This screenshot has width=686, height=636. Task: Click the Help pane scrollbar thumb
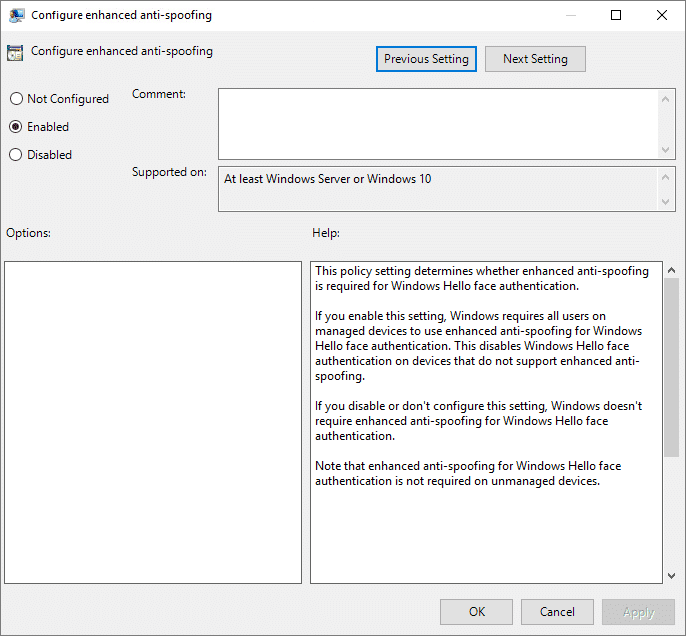[x=671, y=368]
